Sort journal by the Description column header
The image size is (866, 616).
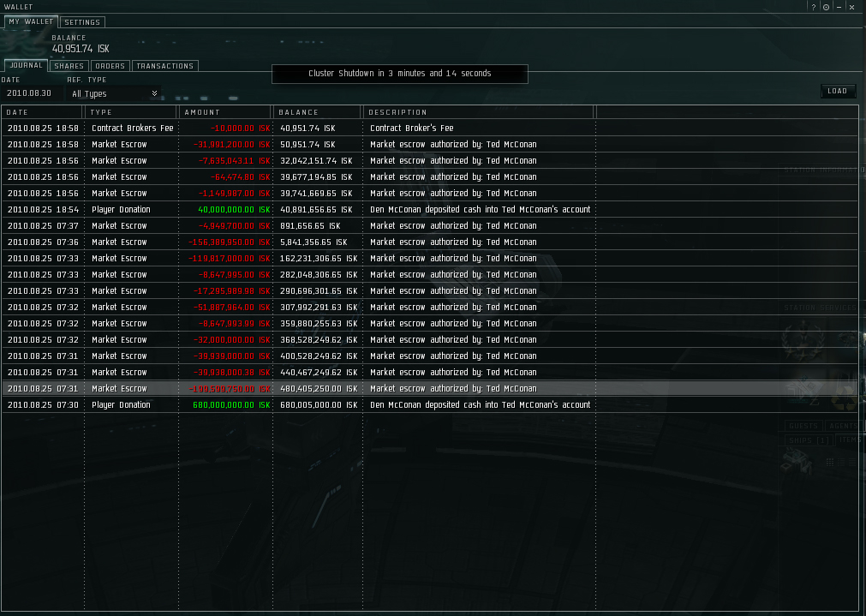point(478,112)
